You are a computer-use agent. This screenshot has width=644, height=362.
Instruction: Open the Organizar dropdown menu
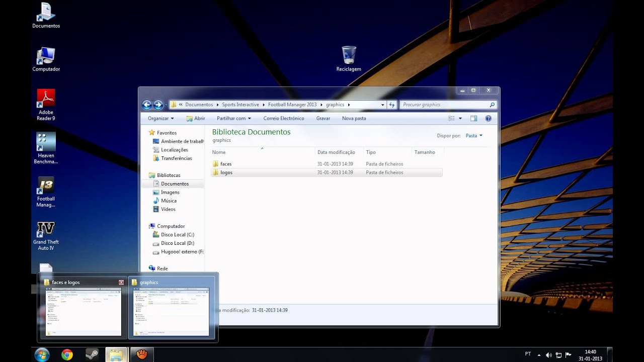coord(160,119)
